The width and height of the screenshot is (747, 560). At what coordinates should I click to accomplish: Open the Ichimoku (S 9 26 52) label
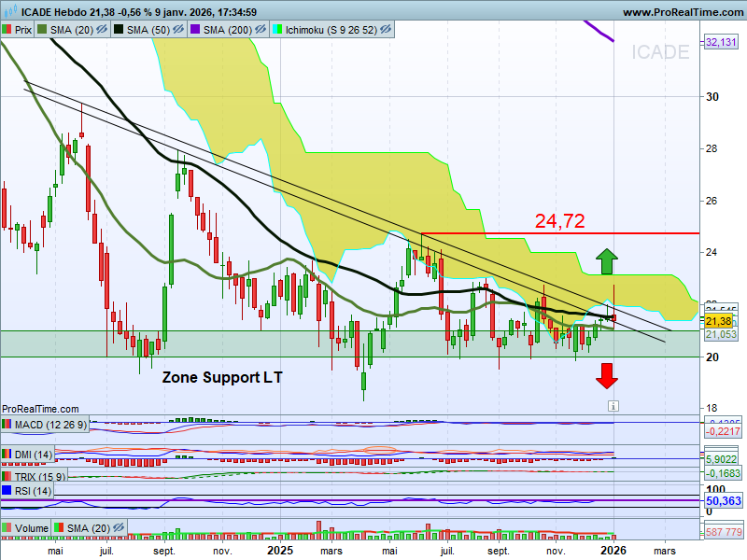[x=331, y=30]
